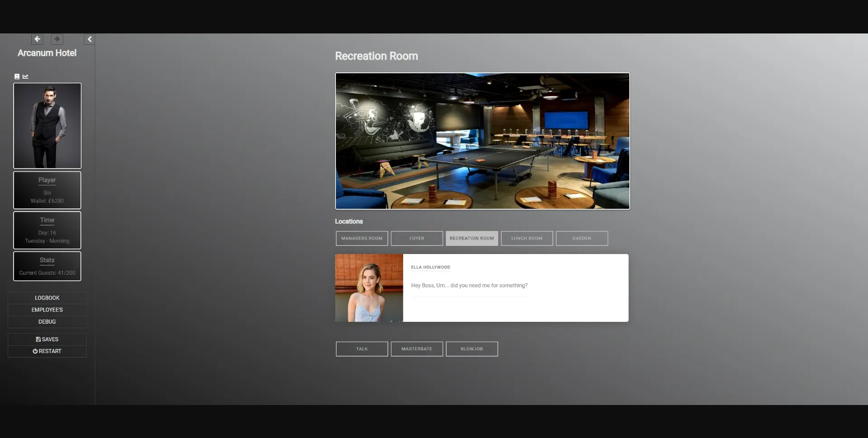868x438 pixels.
Task: Navigate to the Lunch Room
Action: pyautogui.click(x=527, y=238)
